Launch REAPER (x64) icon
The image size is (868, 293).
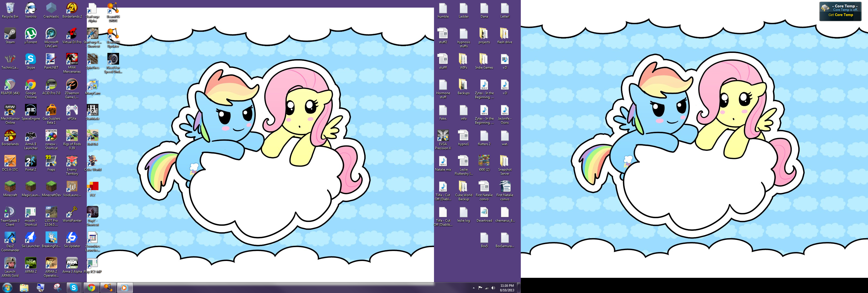click(10, 87)
